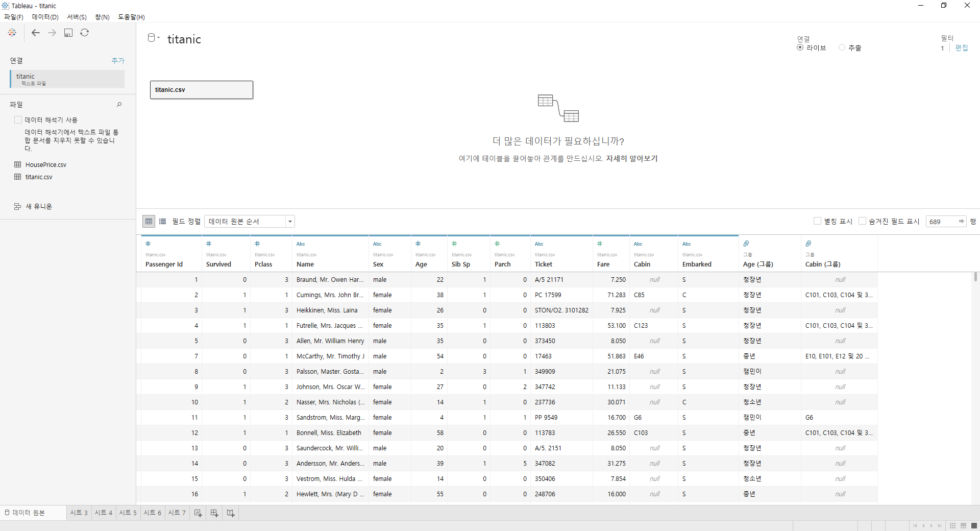Show sheet sorter grid view

coord(952,525)
